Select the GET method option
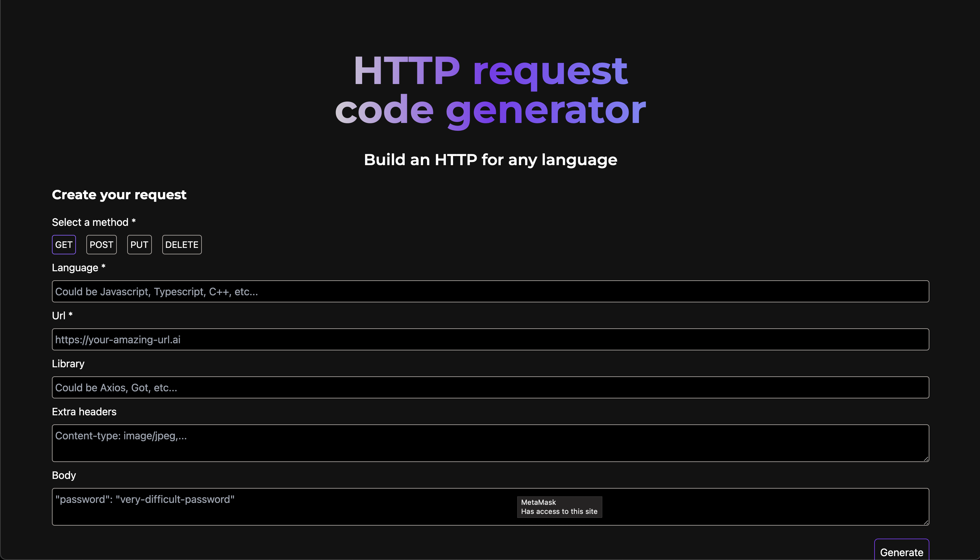This screenshot has height=560, width=980. 64,245
